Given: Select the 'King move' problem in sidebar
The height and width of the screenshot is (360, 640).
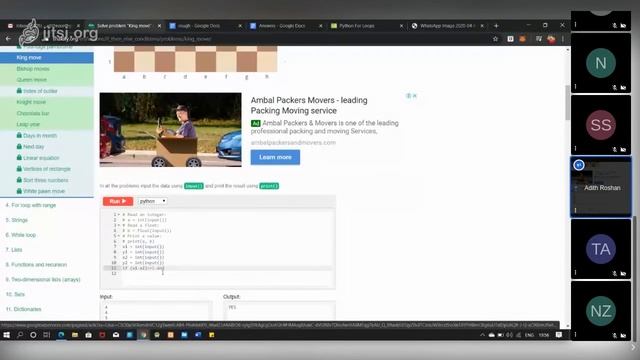Looking at the screenshot, I should 47,58.
